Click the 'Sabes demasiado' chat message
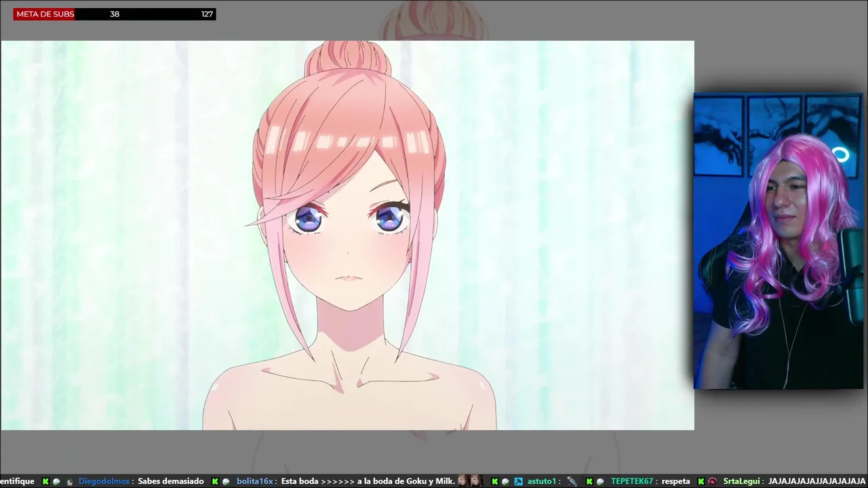The image size is (868, 488). tap(171, 481)
